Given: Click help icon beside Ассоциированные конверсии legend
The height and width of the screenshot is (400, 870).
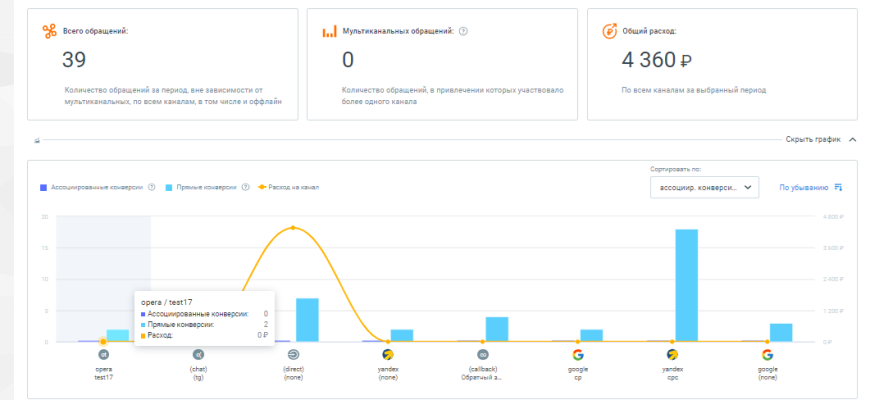Looking at the screenshot, I should point(151,187).
